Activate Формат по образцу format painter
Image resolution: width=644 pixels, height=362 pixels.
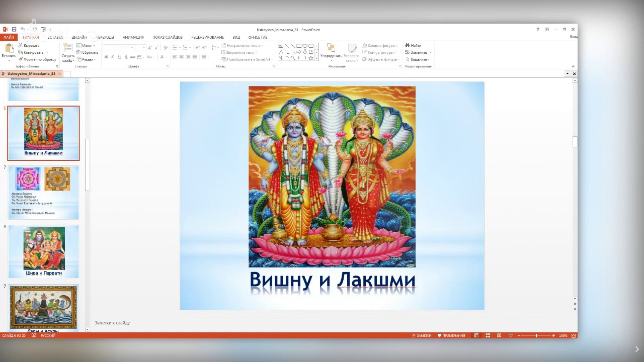click(x=37, y=59)
